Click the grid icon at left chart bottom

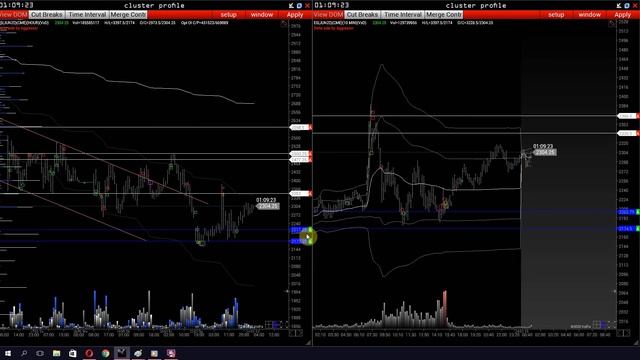coord(269,324)
